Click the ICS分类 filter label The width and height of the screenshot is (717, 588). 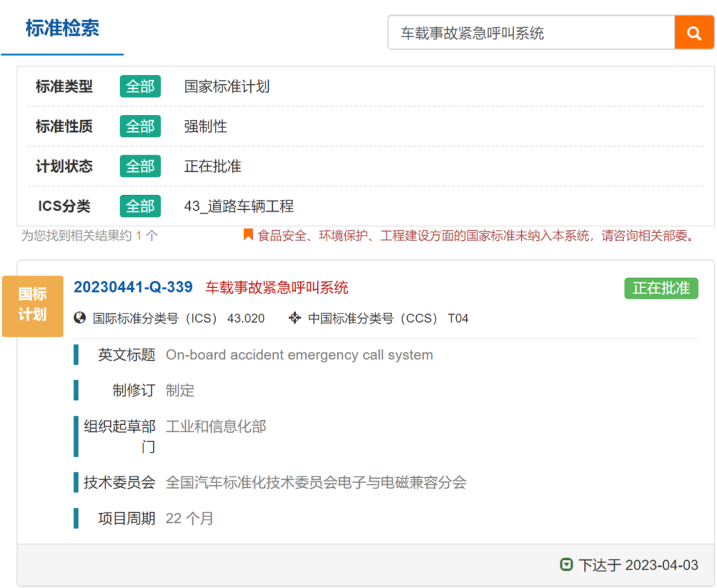tap(64, 206)
